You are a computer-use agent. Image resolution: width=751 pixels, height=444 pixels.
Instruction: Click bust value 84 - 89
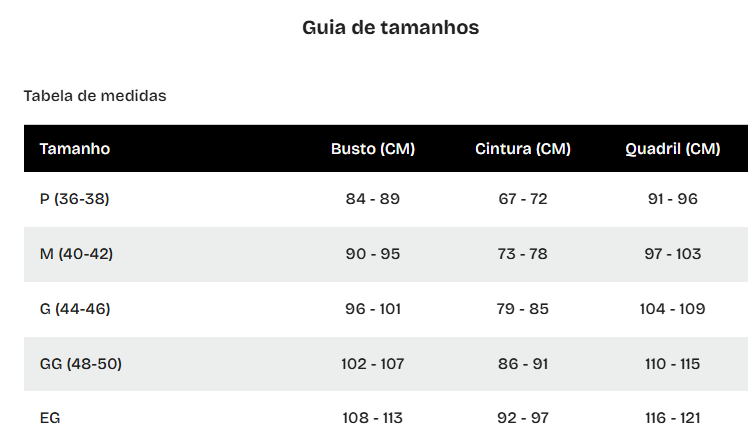click(373, 199)
